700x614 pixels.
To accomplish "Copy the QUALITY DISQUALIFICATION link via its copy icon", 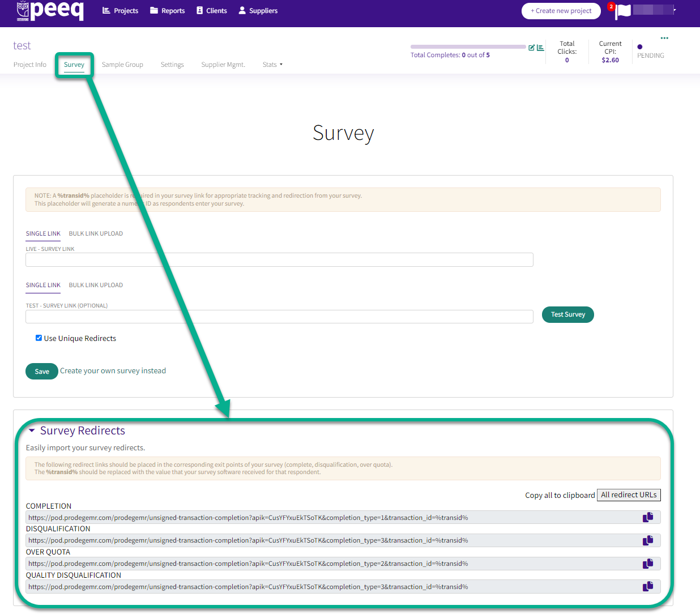I will pyautogui.click(x=648, y=586).
